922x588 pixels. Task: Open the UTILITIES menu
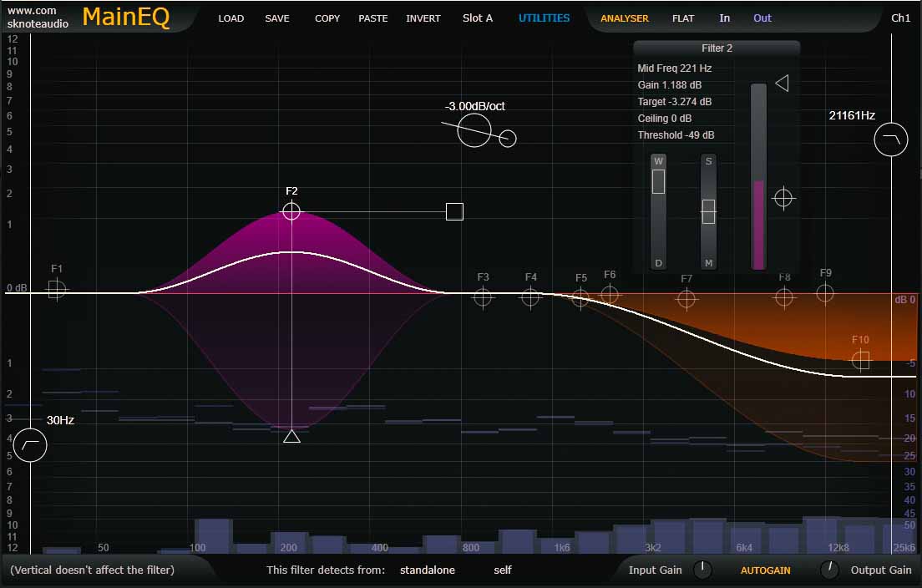[544, 18]
